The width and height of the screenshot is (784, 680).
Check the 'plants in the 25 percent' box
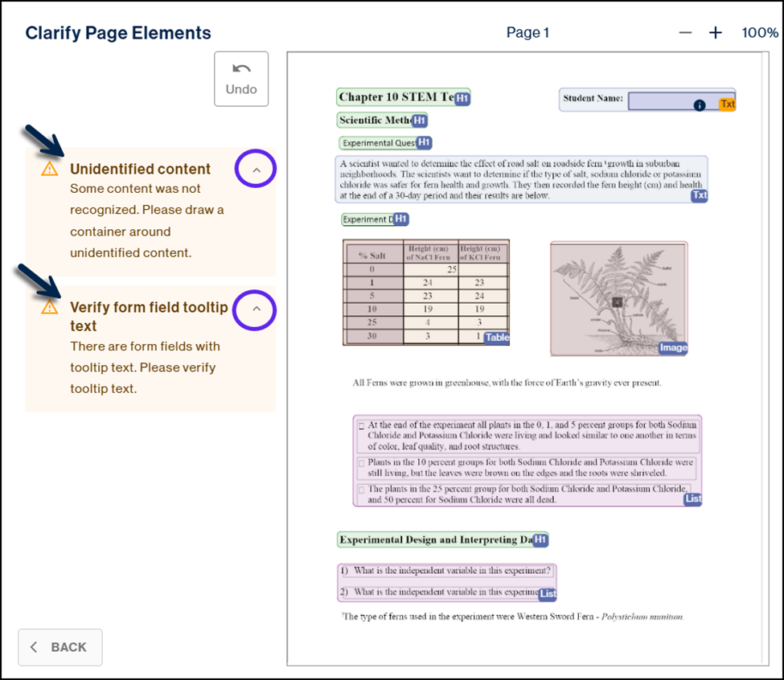pyautogui.click(x=362, y=490)
